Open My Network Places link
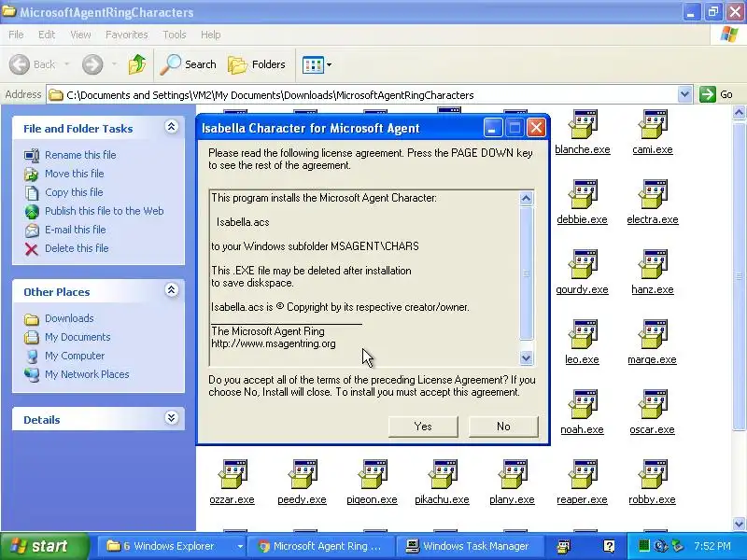The image size is (747, 560). 87,374
